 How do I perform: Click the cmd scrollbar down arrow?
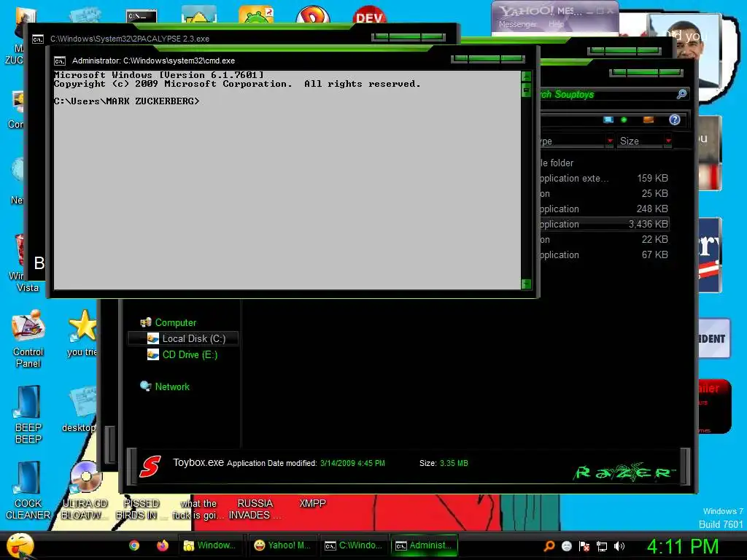point(526,284)
